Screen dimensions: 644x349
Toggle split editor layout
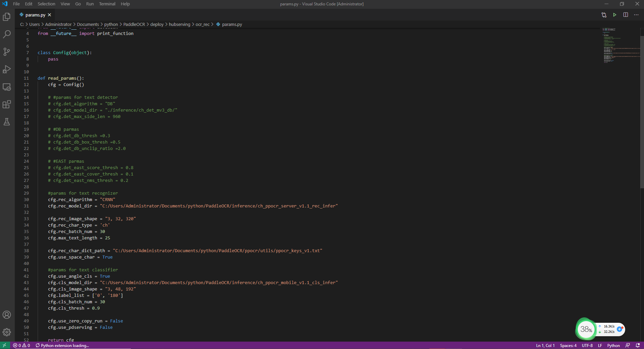[x=626, y=15]
